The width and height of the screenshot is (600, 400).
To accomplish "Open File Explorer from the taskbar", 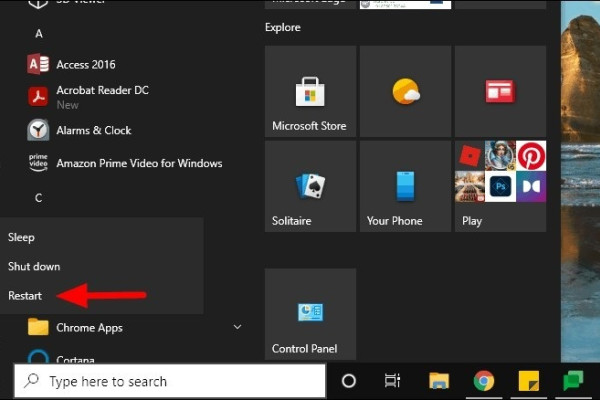I will [439, 381].
